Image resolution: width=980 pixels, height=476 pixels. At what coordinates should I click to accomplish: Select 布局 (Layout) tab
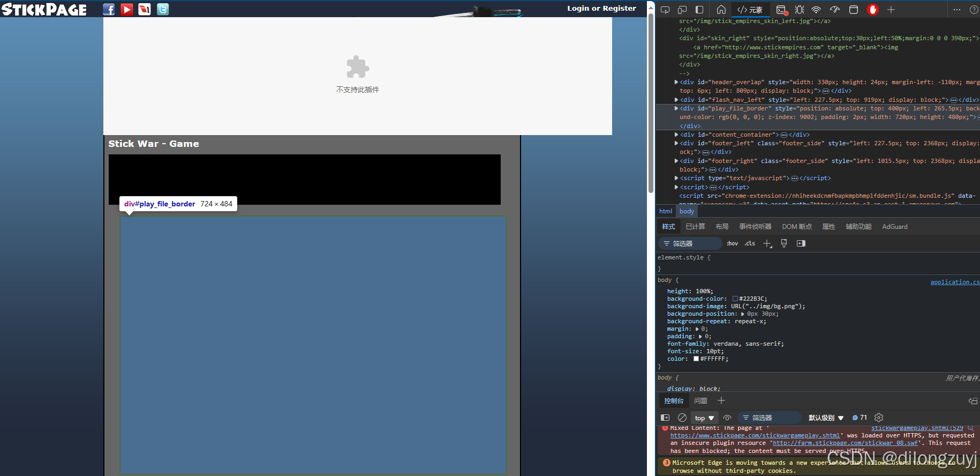[722, 227]
